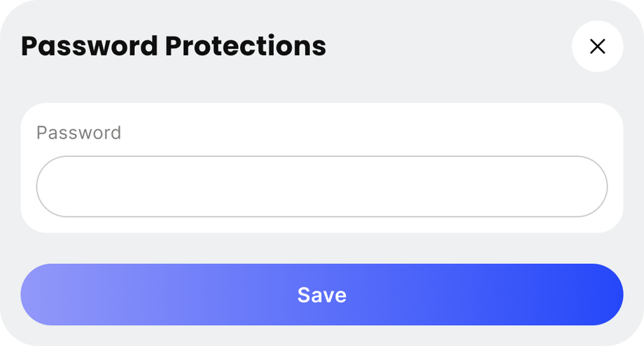
Task: Click the gray Password caption text
Action: (78, 132)
